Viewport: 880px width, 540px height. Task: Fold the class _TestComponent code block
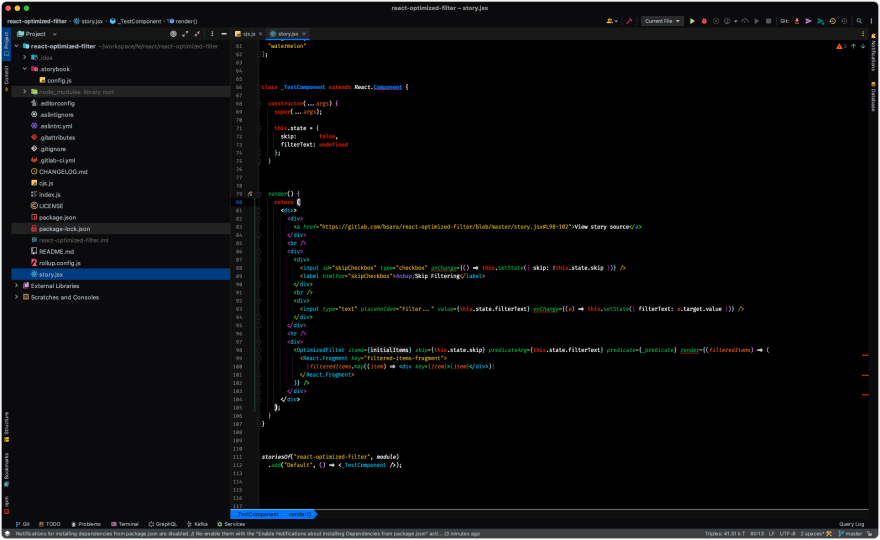pyautogui.click(x=259, y=88)
